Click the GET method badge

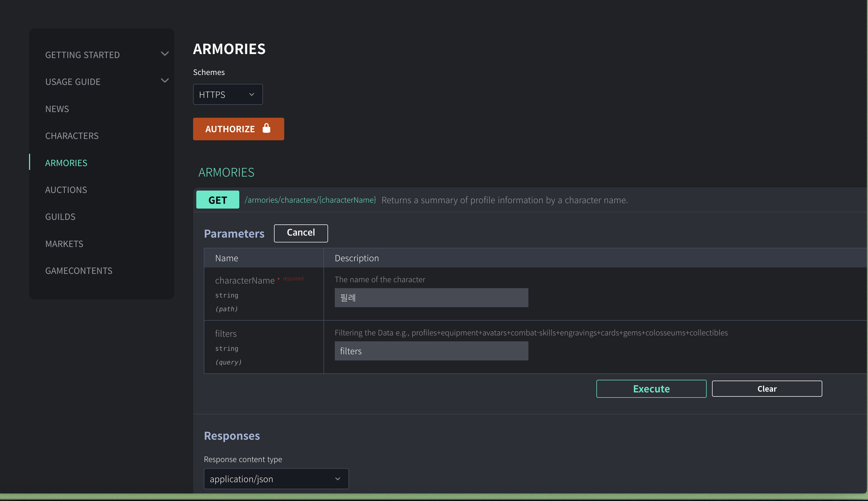tap(218, 200)
